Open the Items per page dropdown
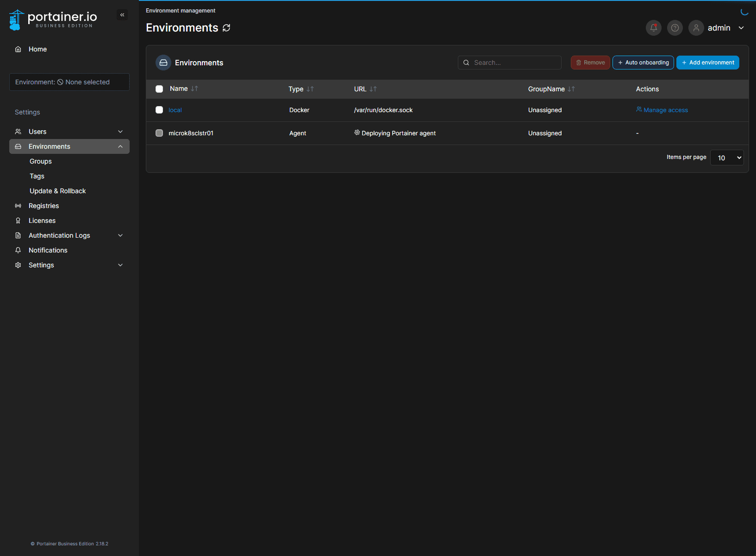Screen dimensions: 756x556 click(x=726, y=158)
